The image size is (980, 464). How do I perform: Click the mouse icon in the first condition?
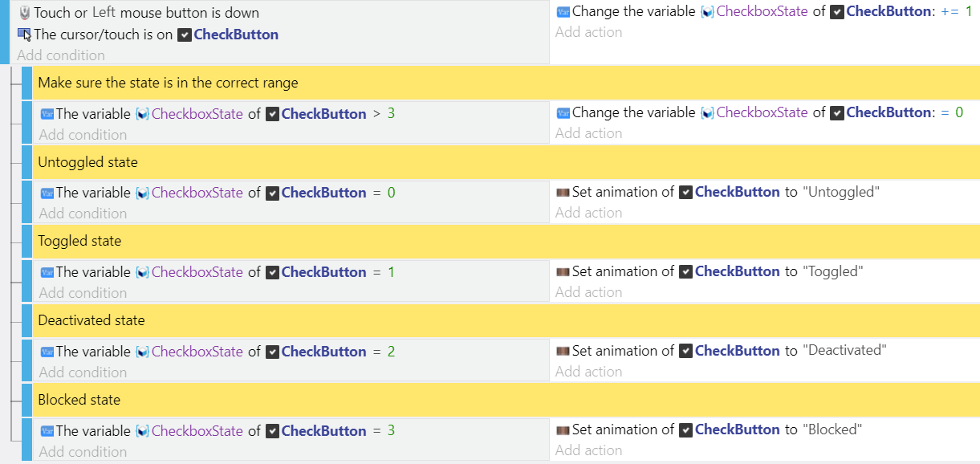coord(24,13)
